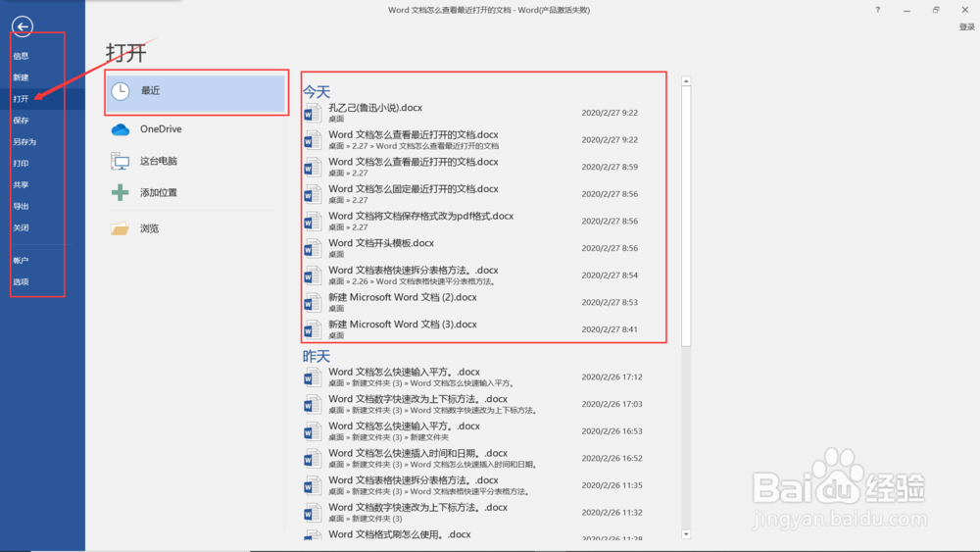The width and height of the screenshot is (980, 552).
Task: Click timestamp 2020/2/27 8:53
Action: [610, 303]
